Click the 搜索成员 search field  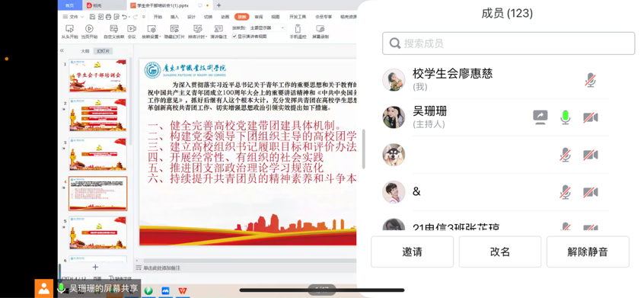(509, 43)
